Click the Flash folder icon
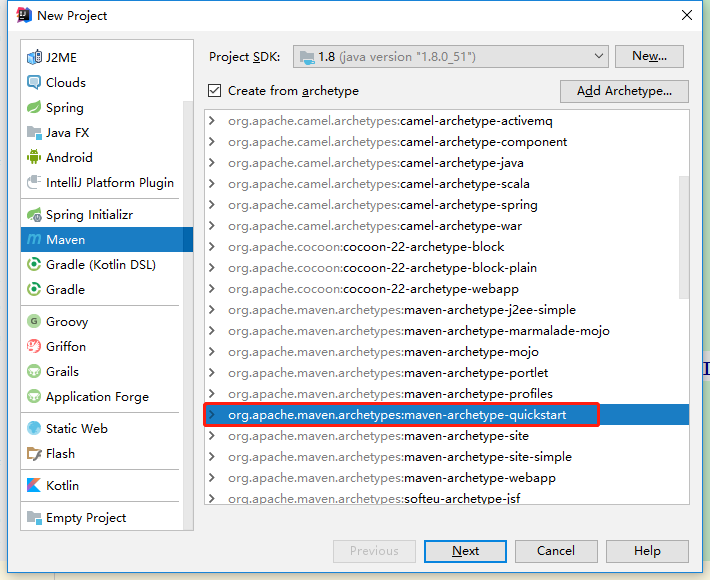Screen dimensions: 710x580 (34, 454)
